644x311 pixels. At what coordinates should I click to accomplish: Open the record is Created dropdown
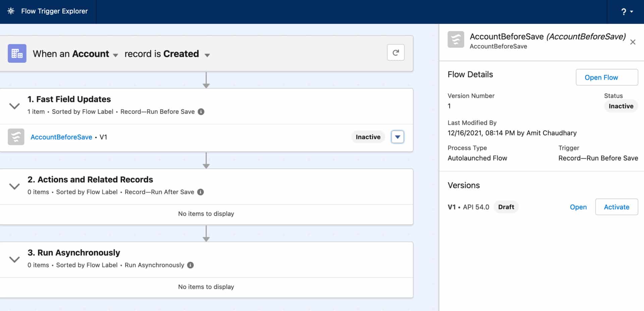207,55
